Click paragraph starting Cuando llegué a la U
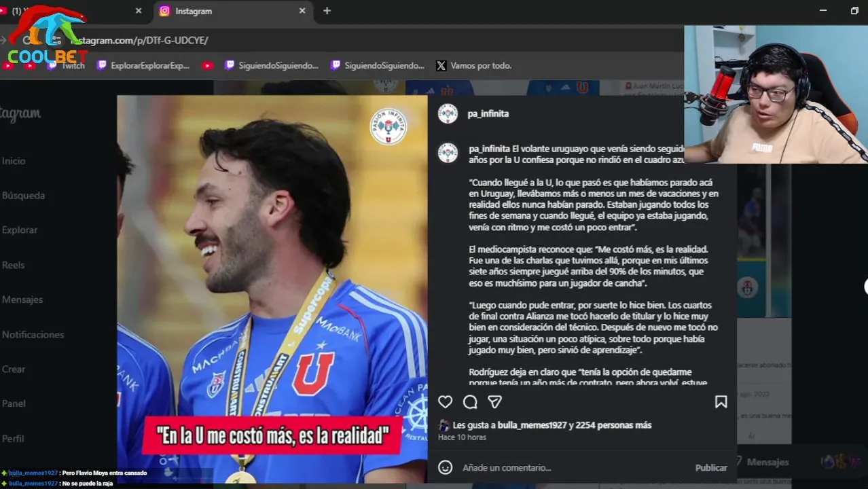Screen dimensions: 868x489 pos(593,205)
